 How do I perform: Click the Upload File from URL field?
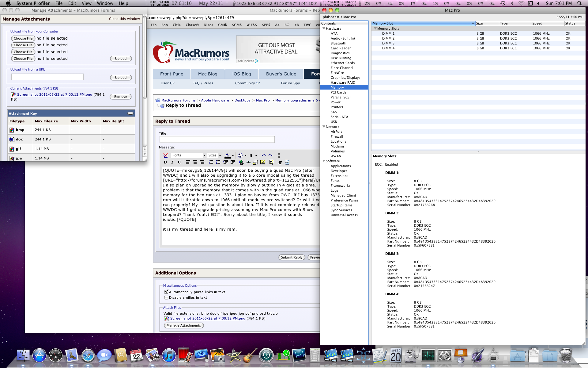pyautogui.click(x=47, y=77)
